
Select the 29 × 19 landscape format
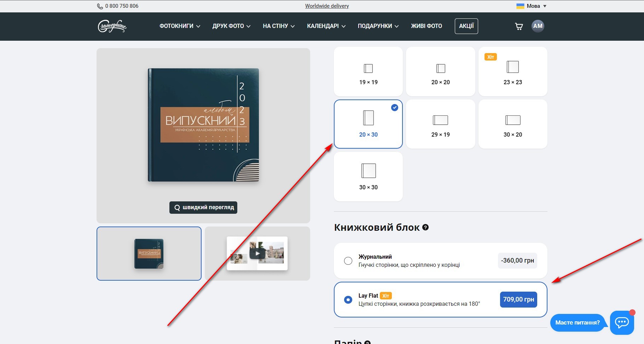440,124
